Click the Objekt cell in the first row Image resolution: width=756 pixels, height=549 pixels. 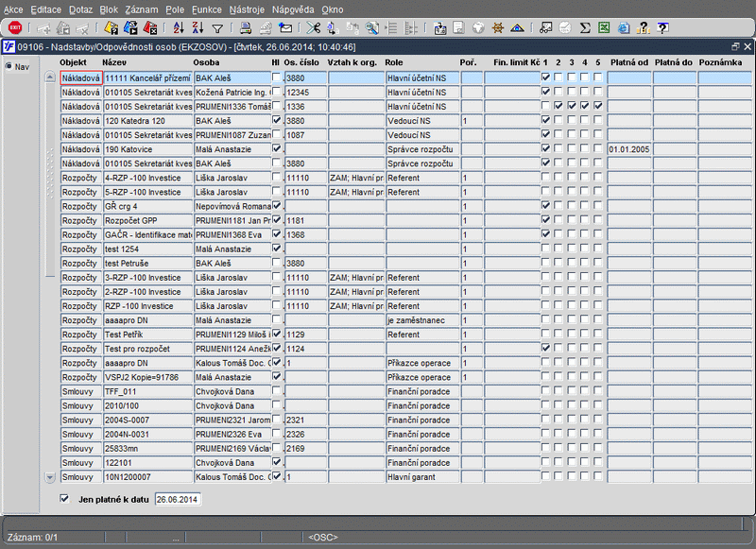click(x=81, y=78)
